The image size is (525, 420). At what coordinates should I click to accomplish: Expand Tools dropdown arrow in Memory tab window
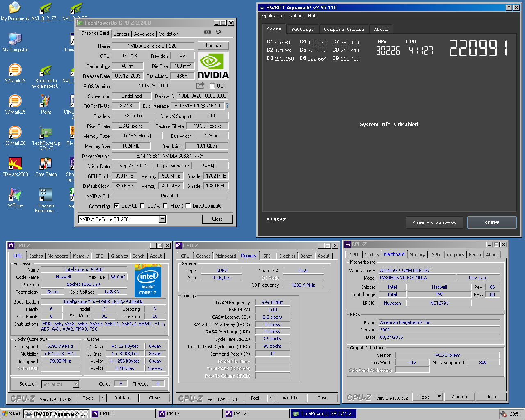[270, 398]
